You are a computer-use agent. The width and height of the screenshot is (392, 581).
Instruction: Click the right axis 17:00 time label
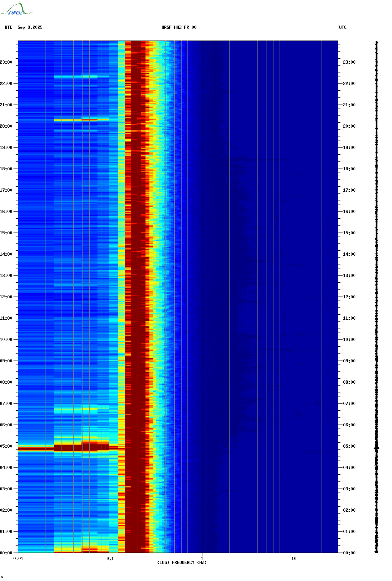[349, 190]
